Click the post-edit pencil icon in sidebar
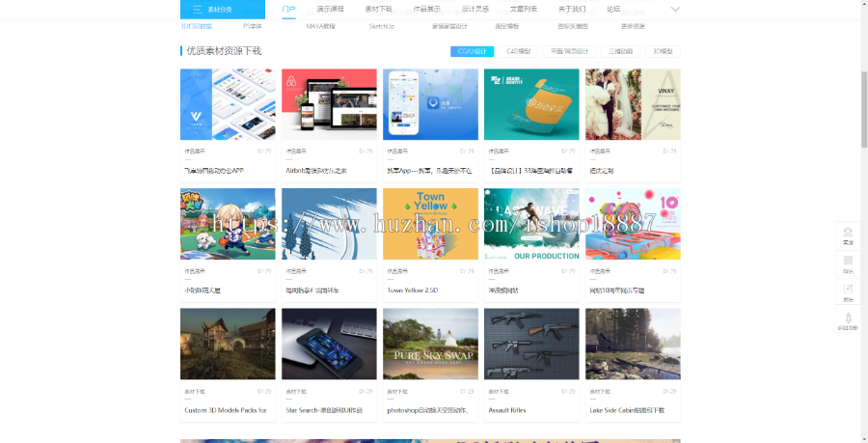This screenshot has height=443, width=868. click(x=848, y=289)
